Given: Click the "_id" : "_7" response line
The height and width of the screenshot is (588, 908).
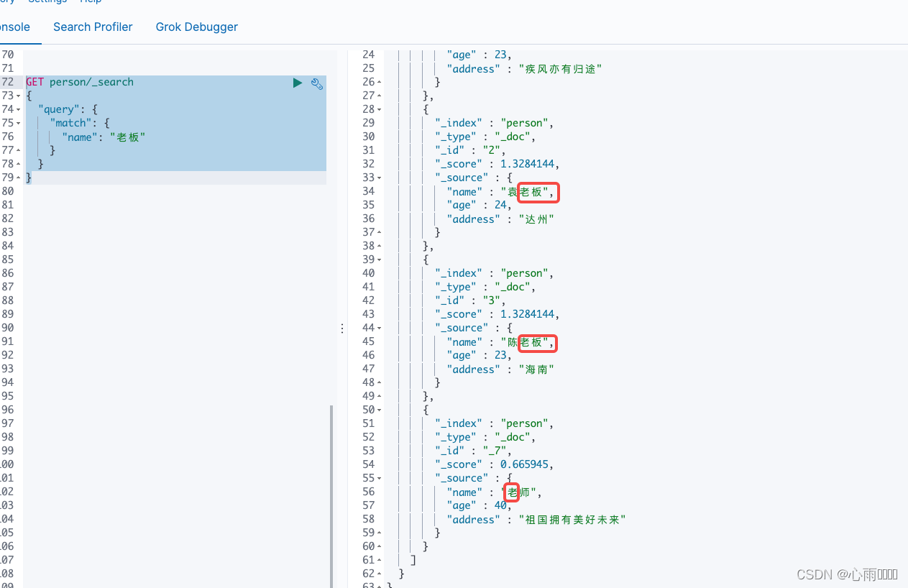Looking at the screenshot, I should [473, 451].
